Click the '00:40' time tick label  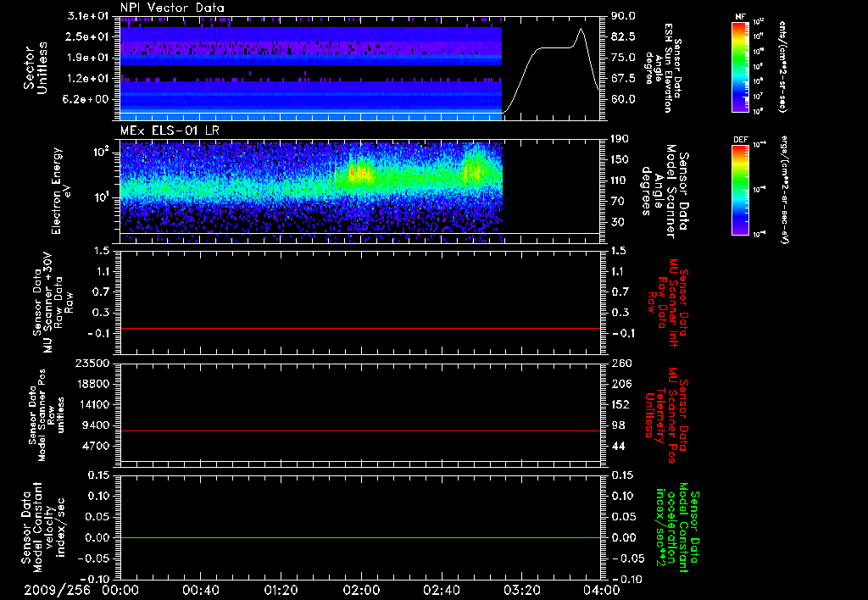(200, 590)
